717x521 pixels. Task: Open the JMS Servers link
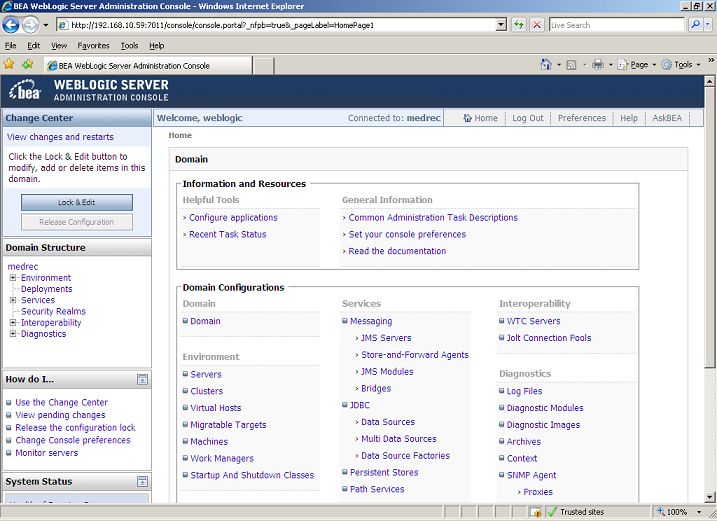point(386,338)
